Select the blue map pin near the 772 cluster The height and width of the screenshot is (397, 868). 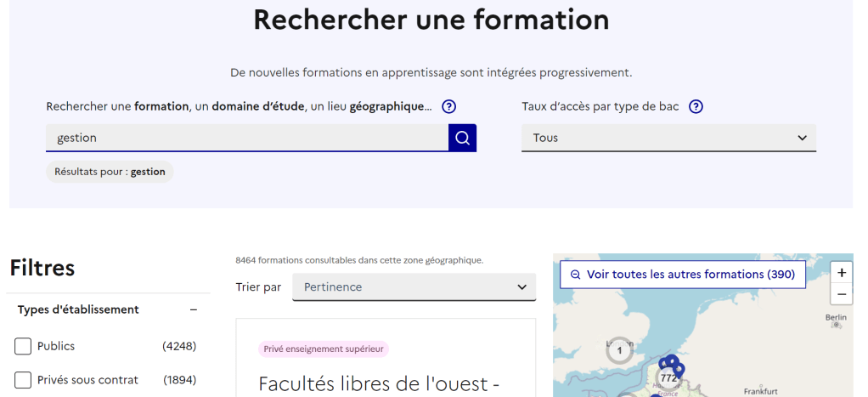[x=679, y=369]
